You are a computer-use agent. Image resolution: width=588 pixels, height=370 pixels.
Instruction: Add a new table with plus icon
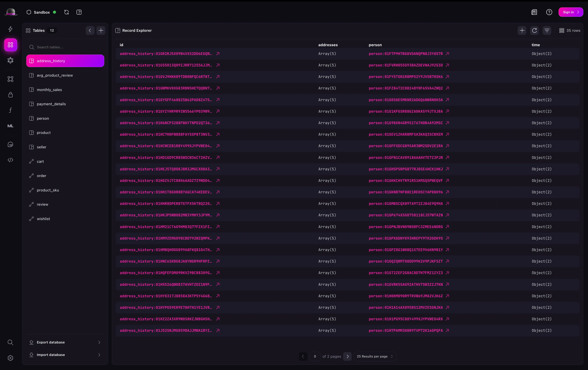[101, 31]
